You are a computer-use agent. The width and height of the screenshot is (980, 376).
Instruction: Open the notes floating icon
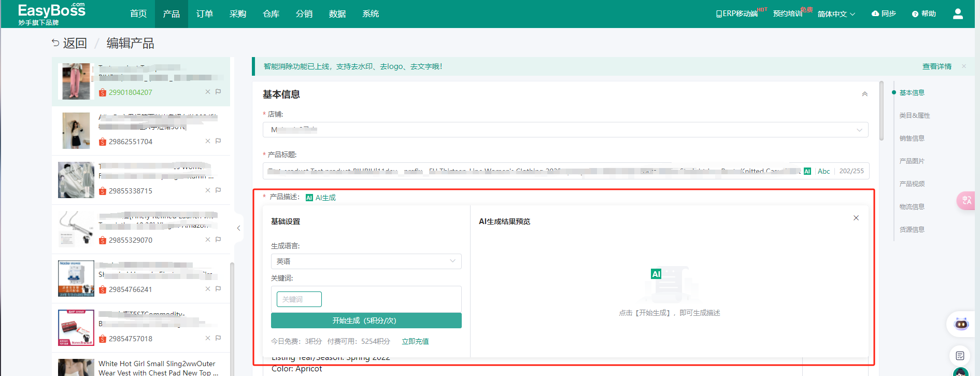(960, 356)
